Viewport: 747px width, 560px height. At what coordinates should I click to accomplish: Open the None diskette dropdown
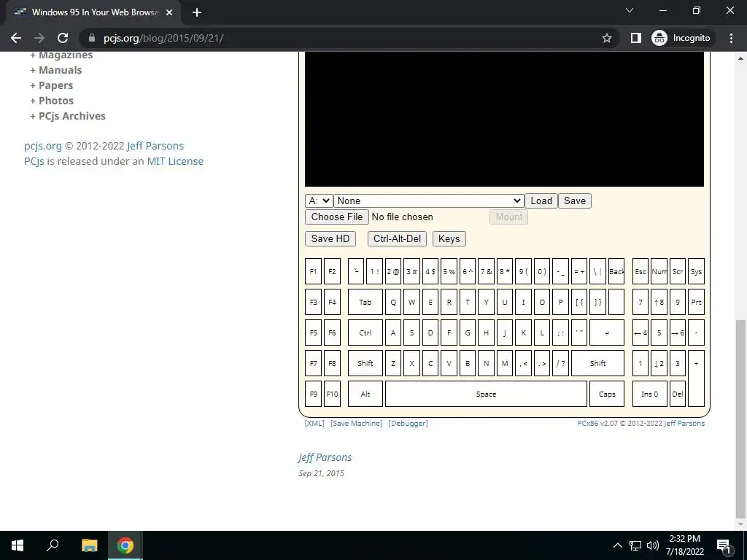coord(428,201)
